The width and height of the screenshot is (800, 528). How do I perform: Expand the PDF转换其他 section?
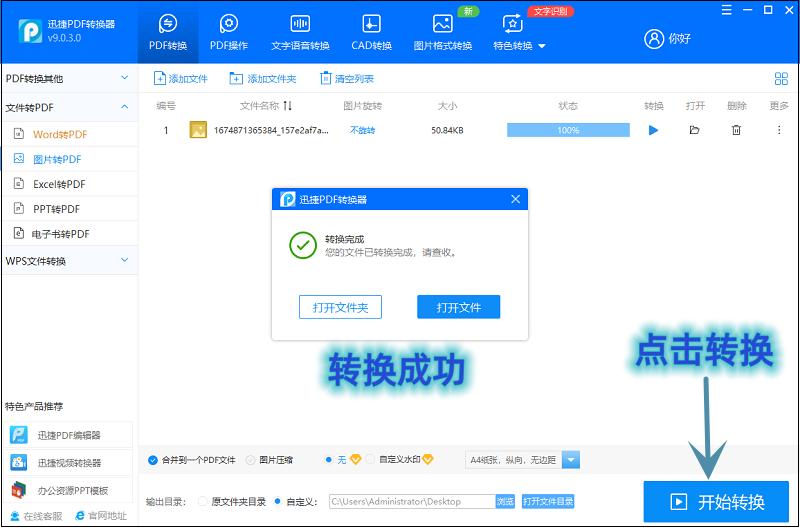[x=69, y=79]
